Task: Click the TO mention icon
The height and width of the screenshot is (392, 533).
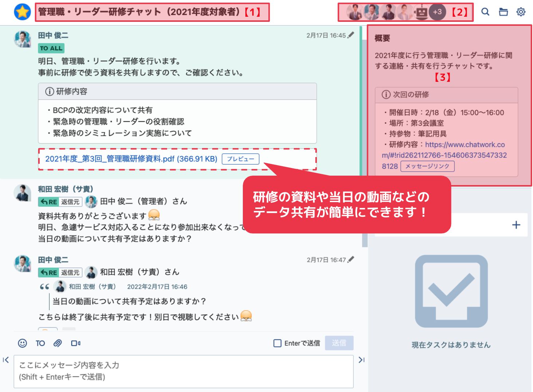Action: click(x=40, y=343)
